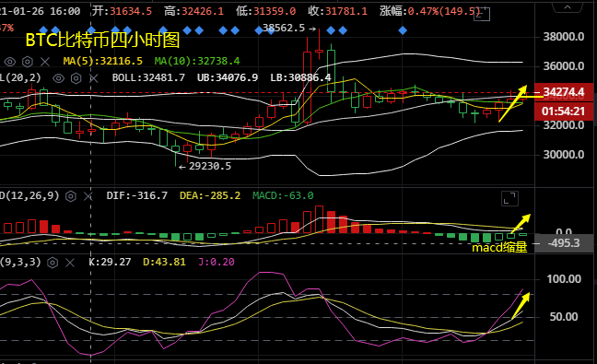This screenshot has height=364, width=597.
Task: Click the UB:34076.9 value
Action: click(x=228, y=78)
